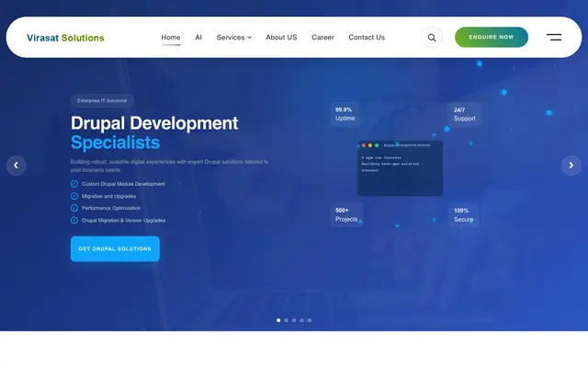Screen dimensions: 588x368
Task: Click the Get Drupal Solutions button
Action: 115,248
